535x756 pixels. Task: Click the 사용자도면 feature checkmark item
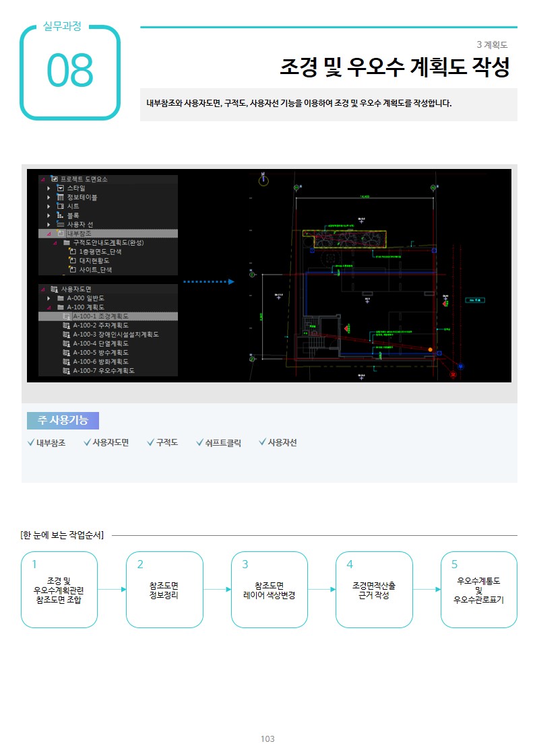106,442
